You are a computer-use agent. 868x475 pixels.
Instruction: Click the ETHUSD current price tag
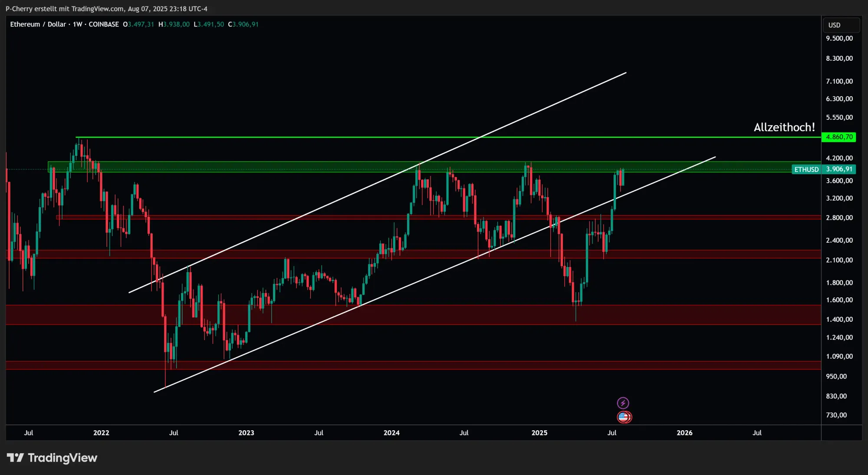coord(806,169)
